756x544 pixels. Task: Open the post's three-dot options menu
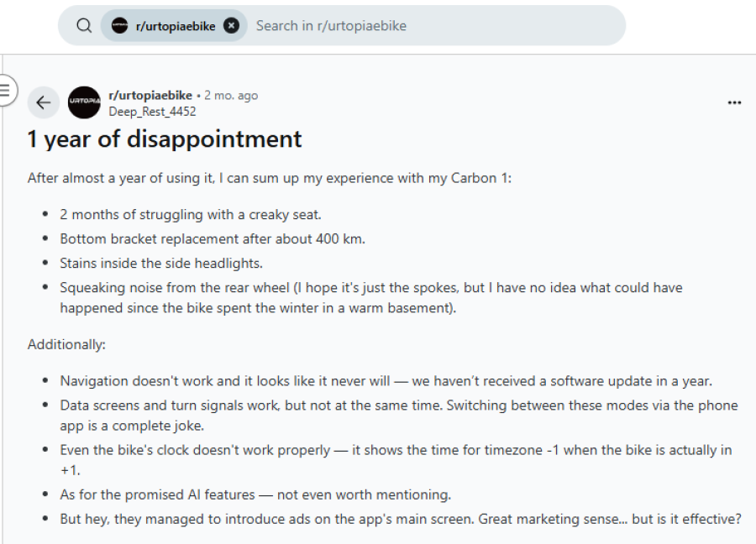click(734, 102)
